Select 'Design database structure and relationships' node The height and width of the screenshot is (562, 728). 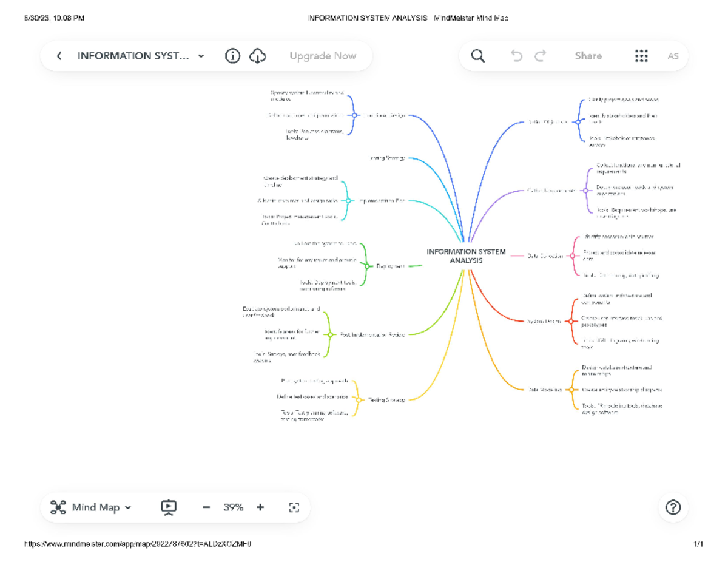(x=617, y=370)
